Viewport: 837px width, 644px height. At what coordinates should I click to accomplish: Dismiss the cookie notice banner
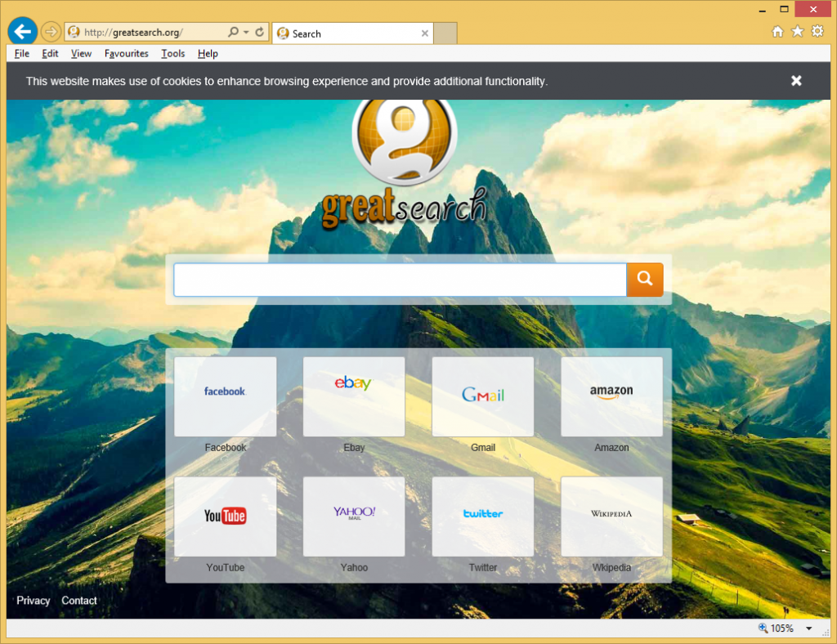pos(796,81)
